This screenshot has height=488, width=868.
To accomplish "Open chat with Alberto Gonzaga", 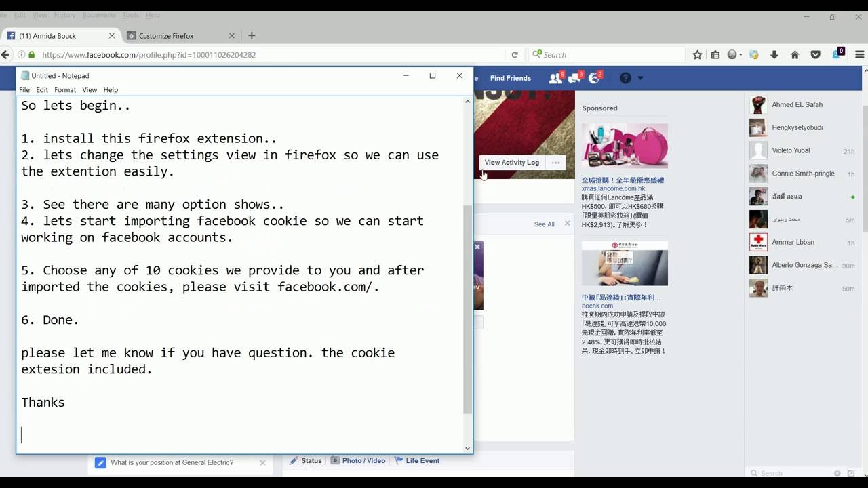I will [803, 265].
